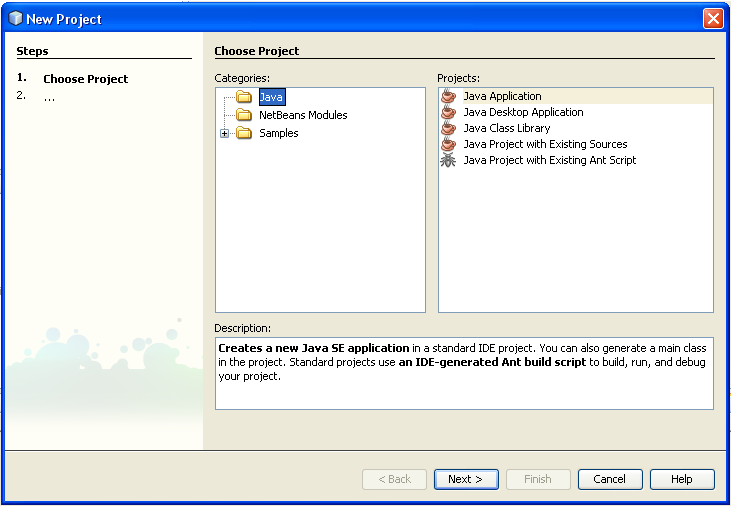Click the Java category folder icon
The height and width of the screenshot is (507, 732).
pyautogui.click(x=244, y=97)
